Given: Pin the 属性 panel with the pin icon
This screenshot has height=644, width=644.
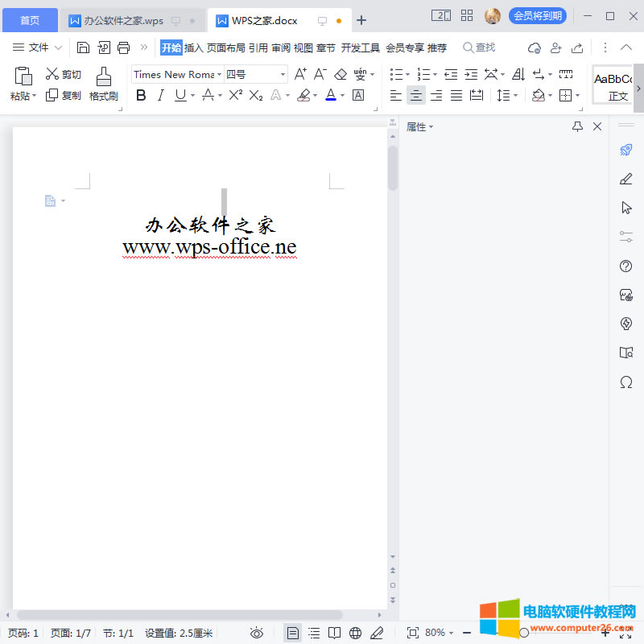Looking at the screenshot, I should tap(577, 126).
